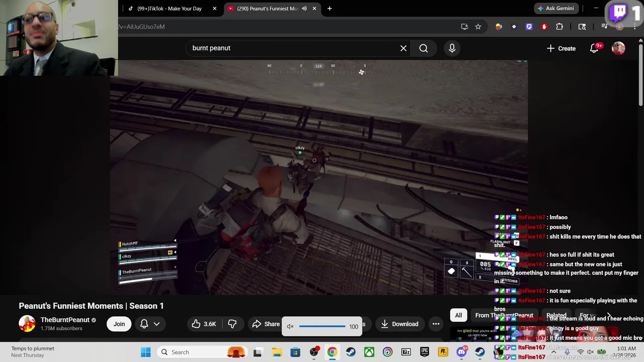Open the colorful circles extension icon
Viewport: 644px width, 362px height.
(499, 27)
